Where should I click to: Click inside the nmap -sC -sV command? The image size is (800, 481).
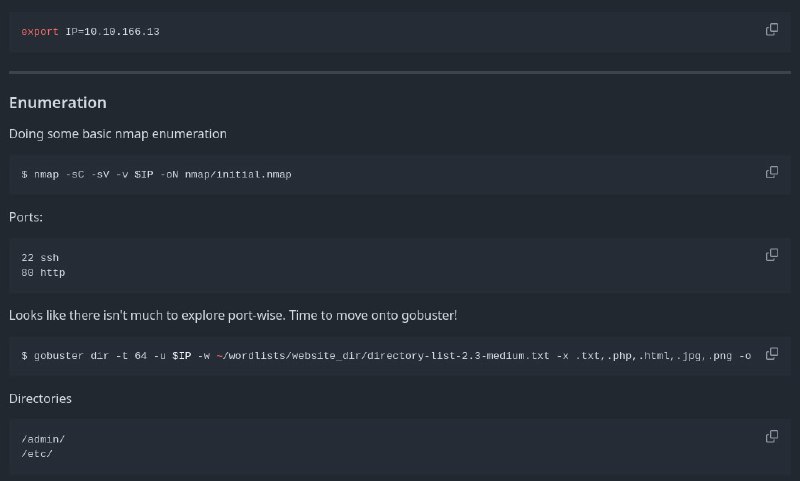156,174
